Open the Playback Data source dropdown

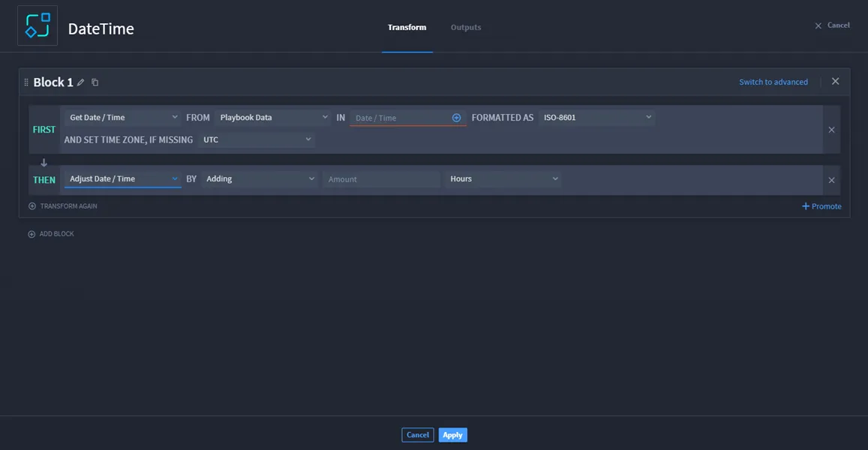pos(273,117)
